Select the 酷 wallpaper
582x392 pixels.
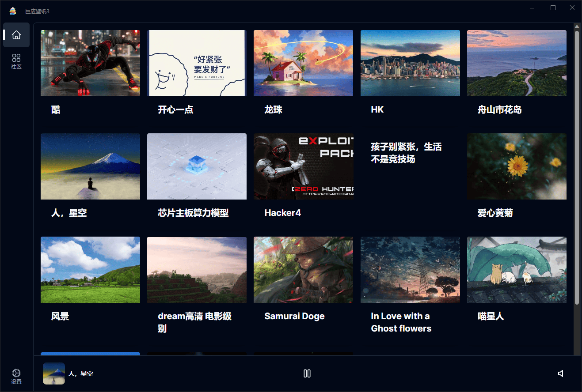click(x=90, y=63)
